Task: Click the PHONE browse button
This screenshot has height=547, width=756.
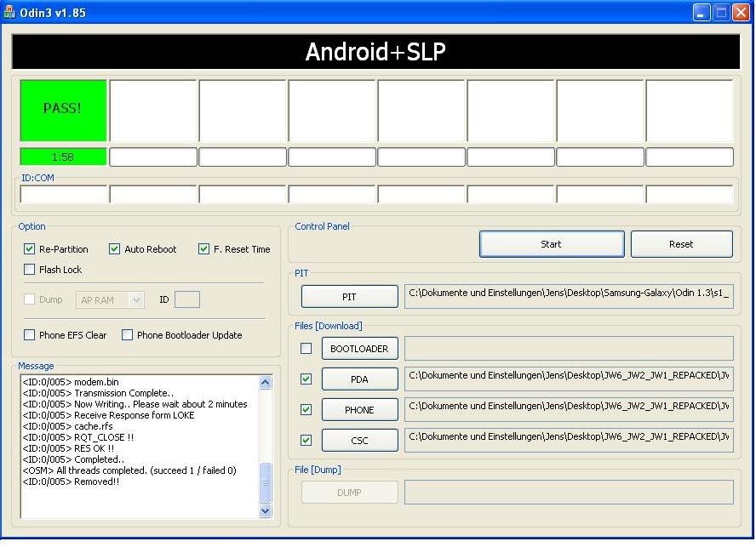Action: coord(359,410)
